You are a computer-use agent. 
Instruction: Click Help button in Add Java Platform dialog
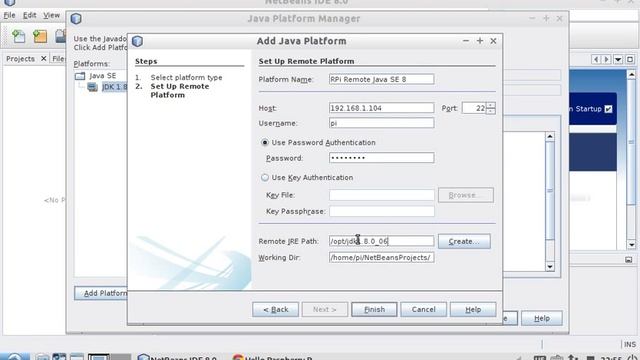point(473,309)
